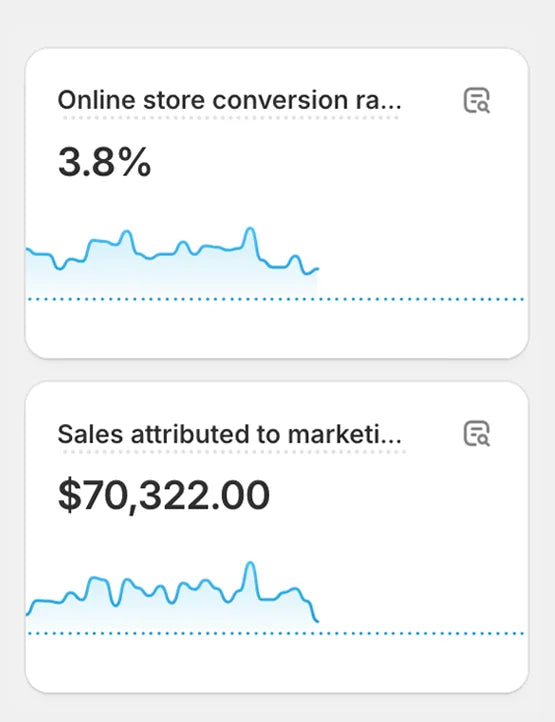
Task: Open report icon for Sales attributed to marketing
Action: (x=476, y=433)
